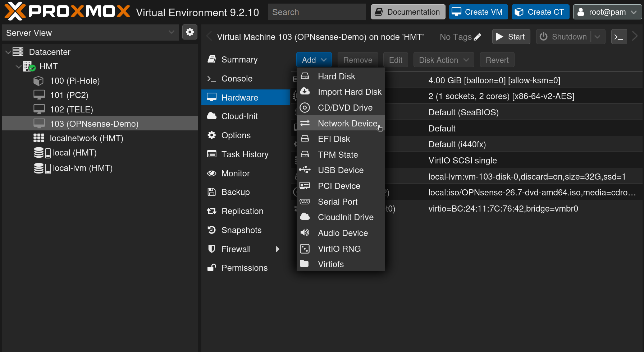The height and width of the screenshot is (352, 644).
Task: Collapse the HMT node in tree
Action: pos(18,66)
